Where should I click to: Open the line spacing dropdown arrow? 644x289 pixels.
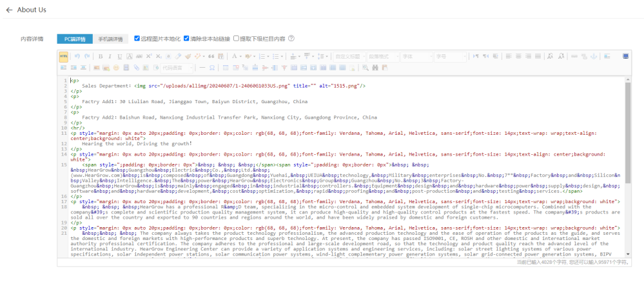point(327,56)
